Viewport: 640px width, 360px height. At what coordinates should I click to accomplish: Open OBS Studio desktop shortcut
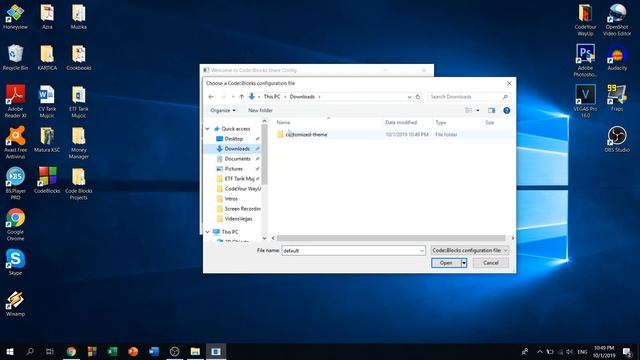point(617,139)
